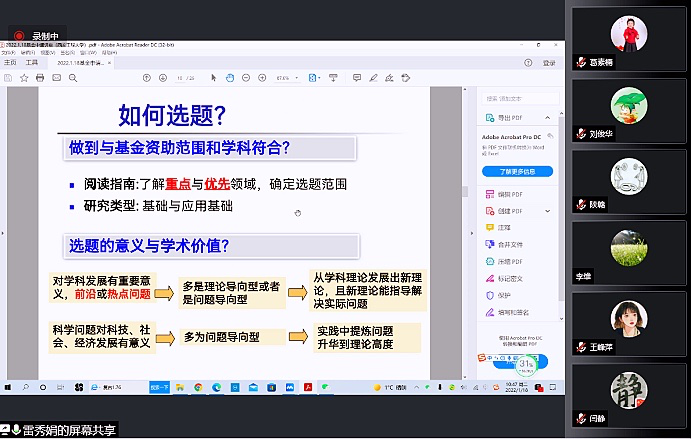Click the zoom out minus icon

point(245,78)
